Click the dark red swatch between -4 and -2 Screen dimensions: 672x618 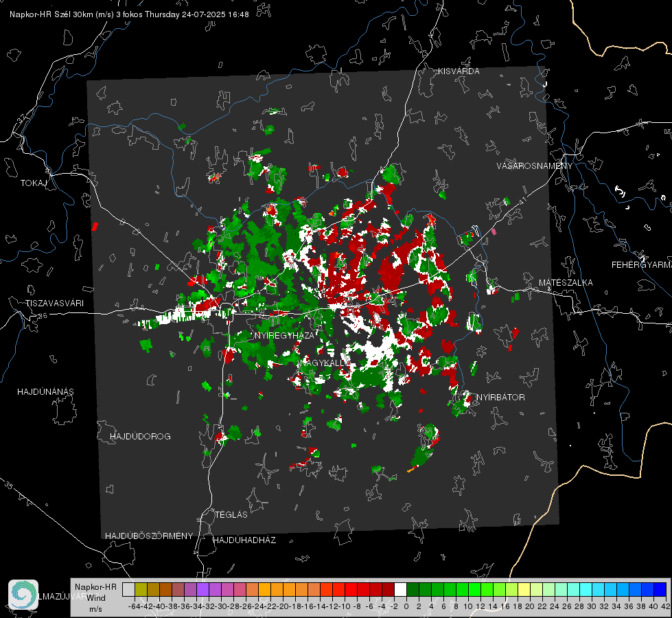tap(388, 589)
